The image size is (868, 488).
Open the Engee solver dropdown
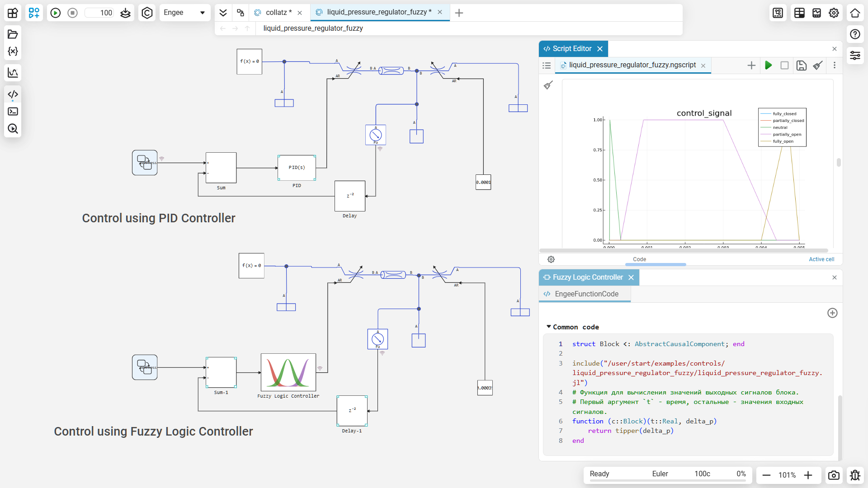click(x=184, y=13)
